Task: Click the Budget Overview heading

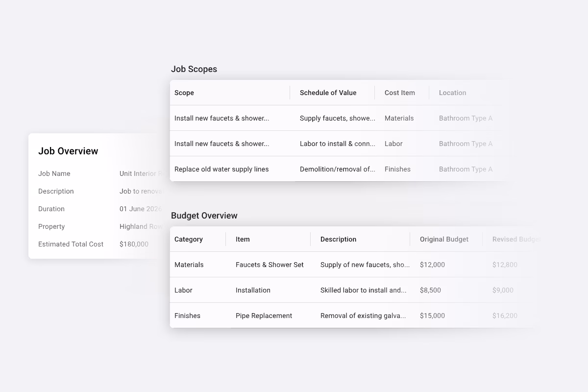Action: (x=204, y=216)
